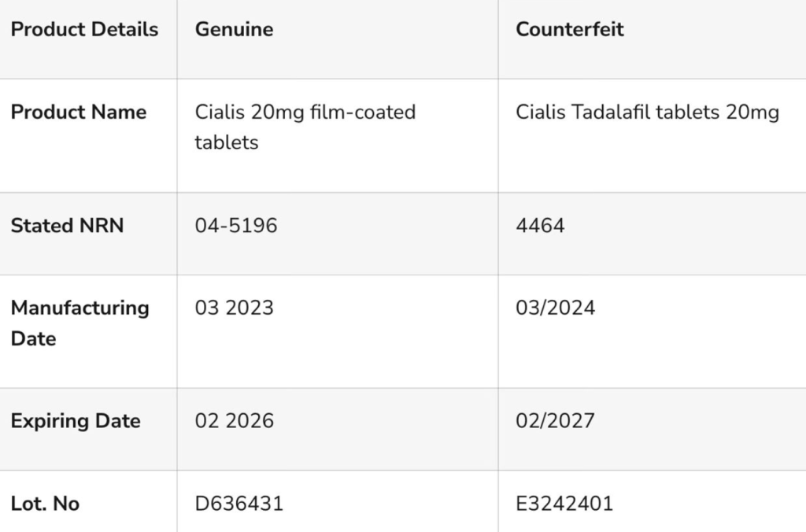Click the word 'tablets' under genuine name
The image size is (806, 532).
(227, 142)
